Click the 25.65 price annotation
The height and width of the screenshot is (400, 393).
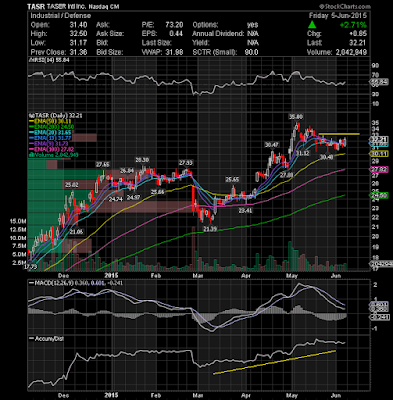pos(232,180)
